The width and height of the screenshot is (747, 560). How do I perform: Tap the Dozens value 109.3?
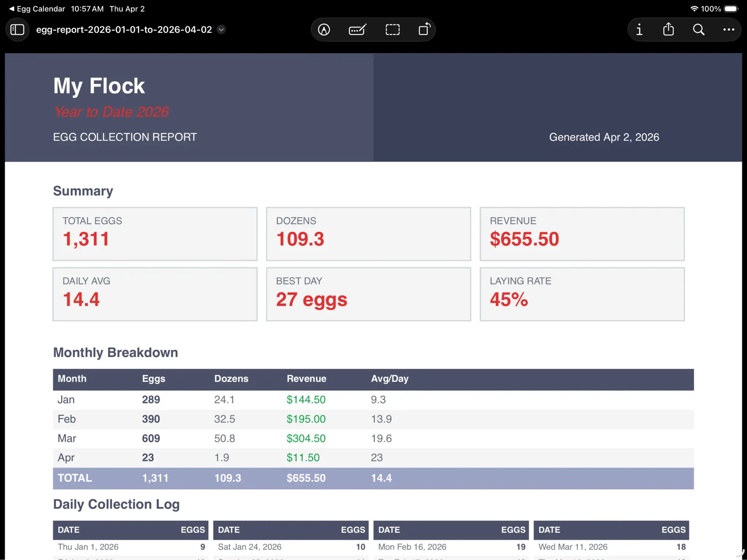pyautogui.click(x=300, y=239)
